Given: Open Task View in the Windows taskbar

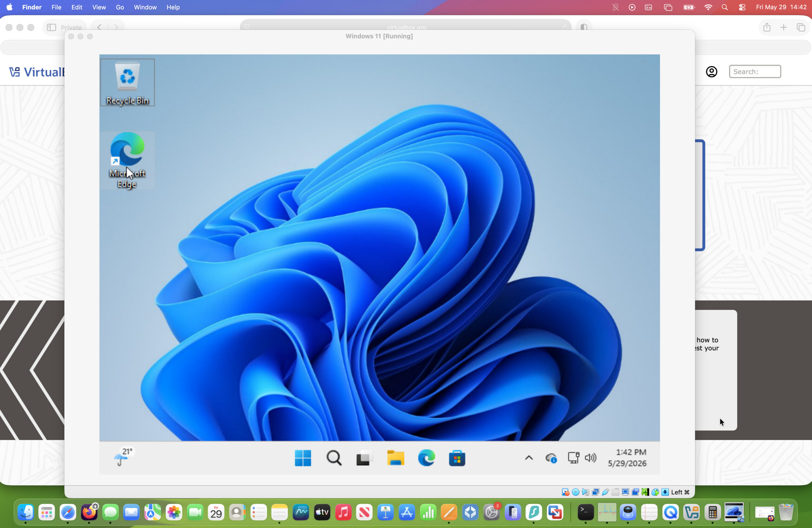Looking at the screenshot, I should click(364, 458).
